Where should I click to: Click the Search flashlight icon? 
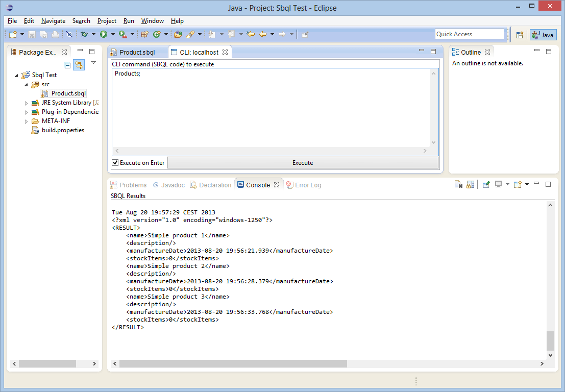(x=190, y=34)
